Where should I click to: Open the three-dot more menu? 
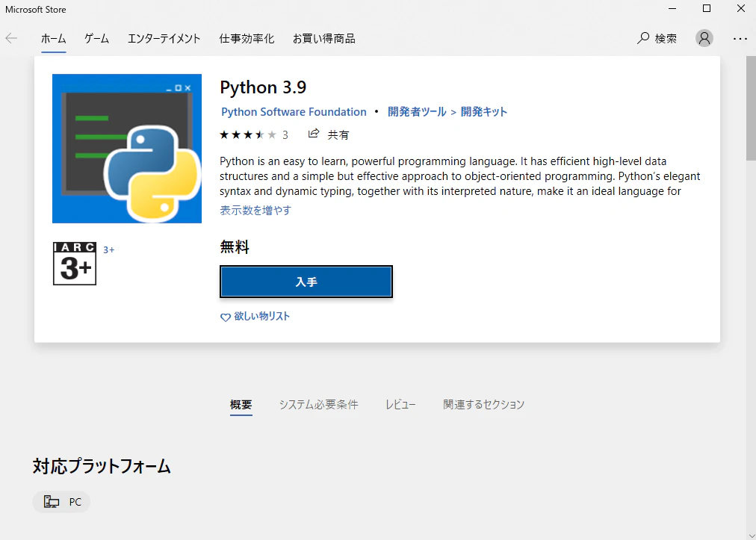coord(740,39)
